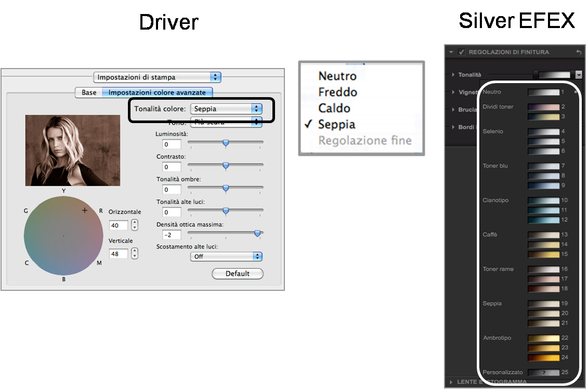Choose Seppia from the tone menu
The image size is (588, 389).
click(336, 125)
